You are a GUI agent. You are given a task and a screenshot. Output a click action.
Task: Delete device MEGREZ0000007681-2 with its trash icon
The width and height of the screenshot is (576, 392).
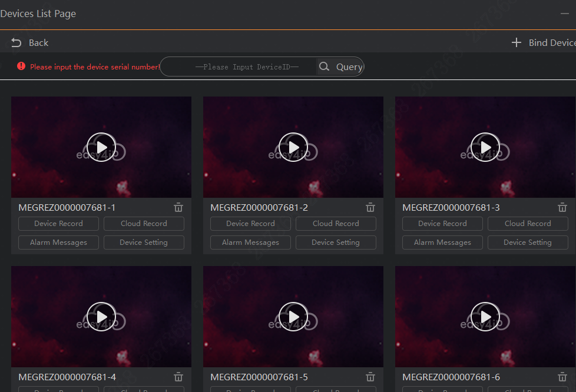click(370, 207)
